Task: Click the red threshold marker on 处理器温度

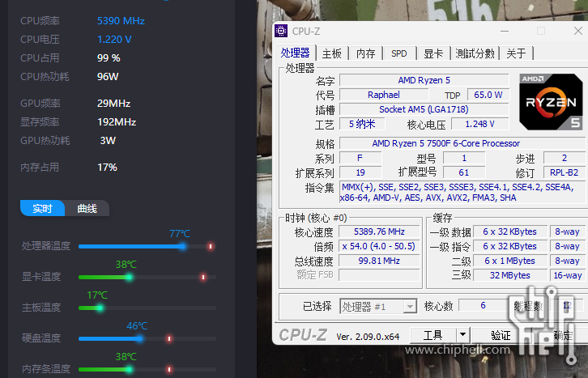Action: (x=211, y=247)
